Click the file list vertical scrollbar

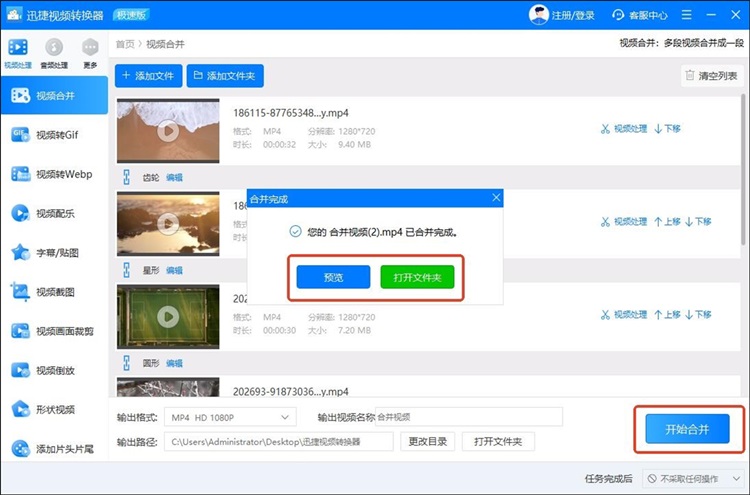click(x=744, y=172)
